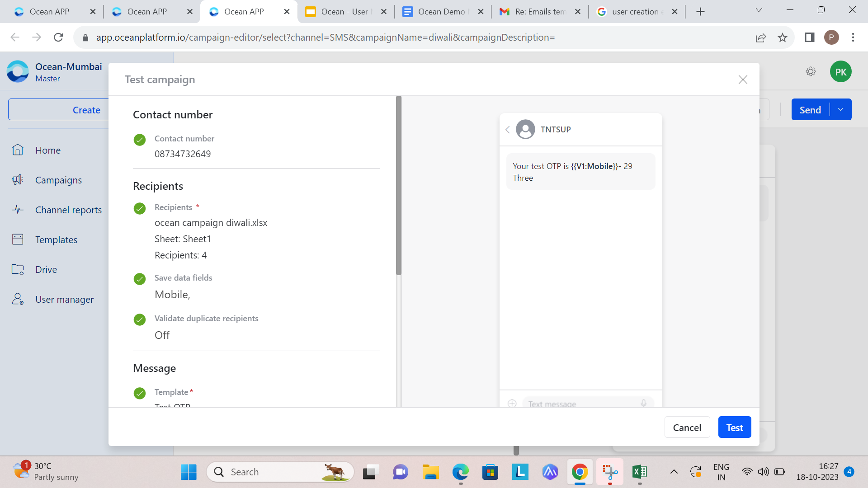This screenshot has width=868, height=488.
Task: Open the Channel reports pulse icon
Action: coord(18,210)
